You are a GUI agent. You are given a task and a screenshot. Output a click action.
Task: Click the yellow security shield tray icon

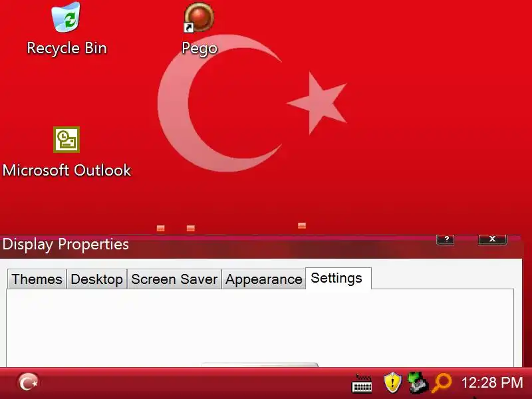pyautogui.click(x=392, y=383)
